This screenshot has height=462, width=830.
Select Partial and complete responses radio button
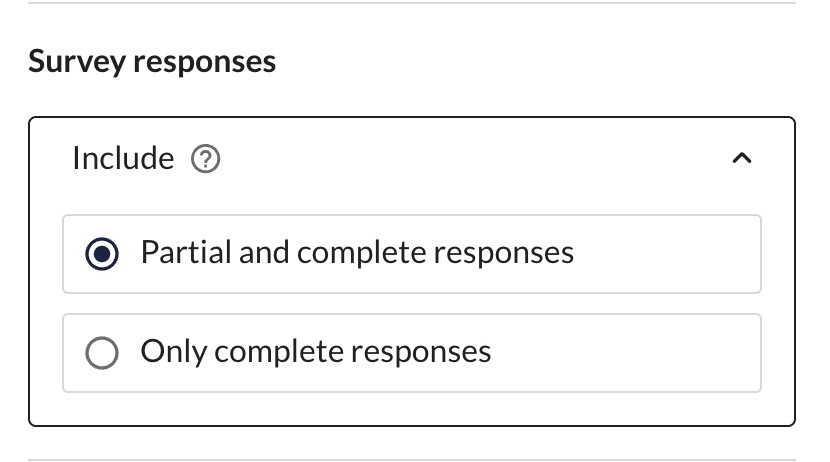[x=102, y=253]
